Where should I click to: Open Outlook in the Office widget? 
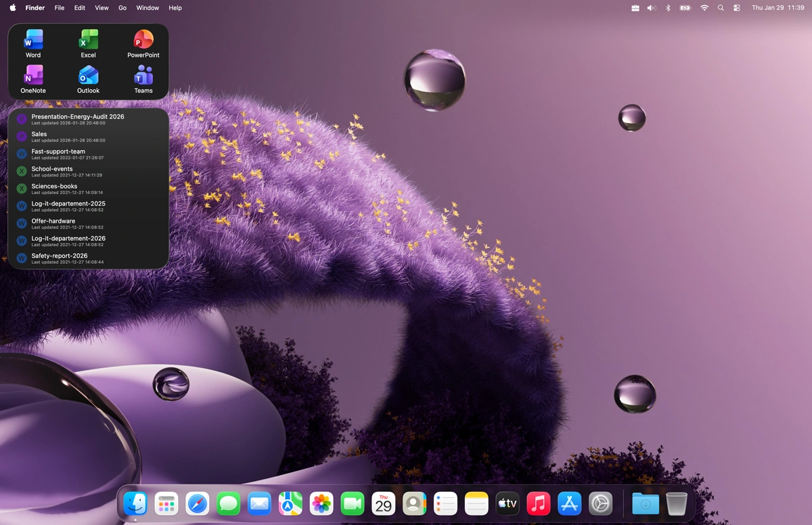tap(88, 76)
